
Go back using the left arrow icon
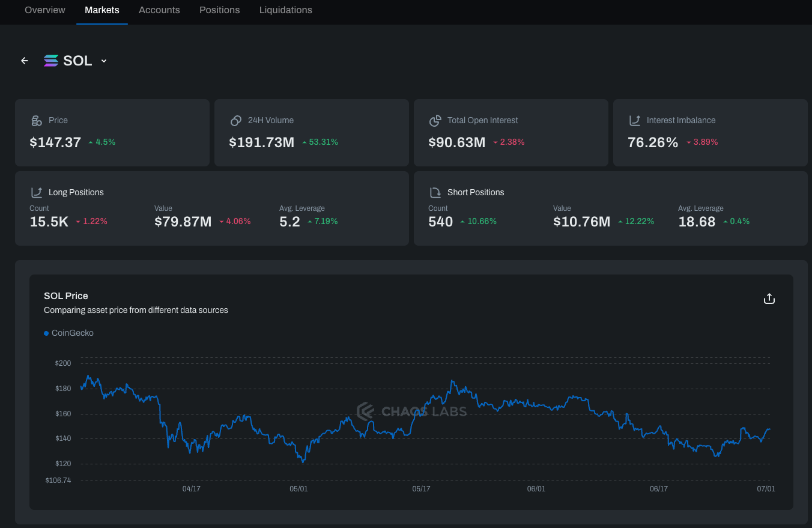point(25,61)
